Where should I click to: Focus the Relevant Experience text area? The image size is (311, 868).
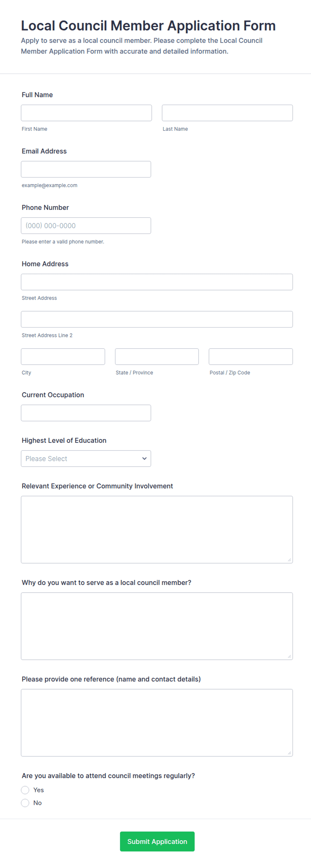pyautogui.click(x=157, y=529)
